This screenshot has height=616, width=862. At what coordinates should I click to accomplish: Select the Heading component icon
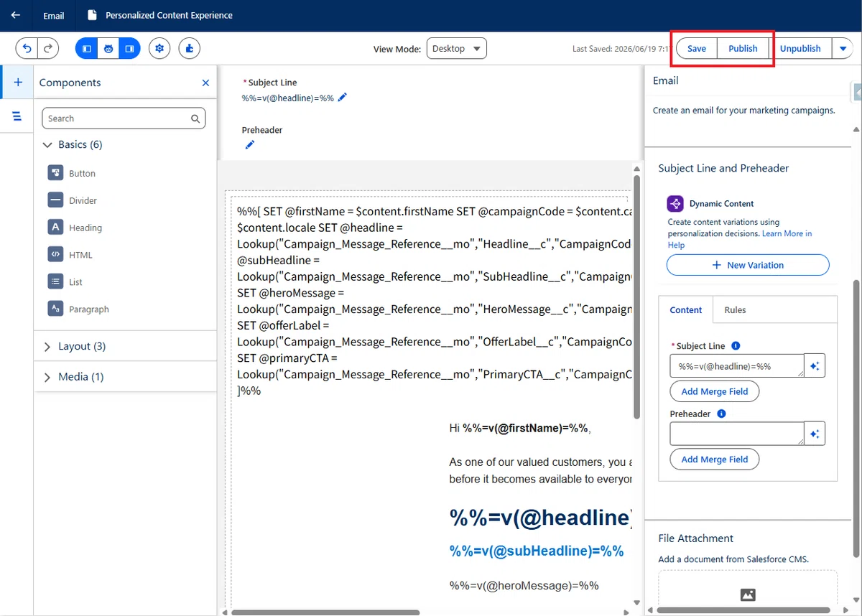pyautogui.click(x=55, y=228)
